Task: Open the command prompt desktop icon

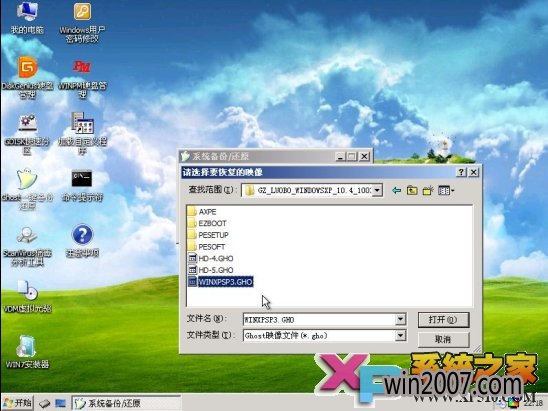Action: pyautogui.click(x=82, y=186)
